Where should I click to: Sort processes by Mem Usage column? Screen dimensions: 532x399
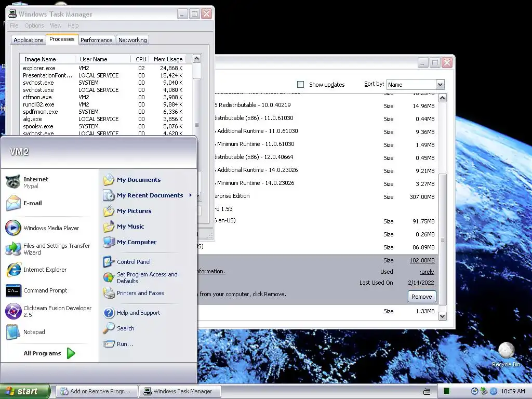168,59
